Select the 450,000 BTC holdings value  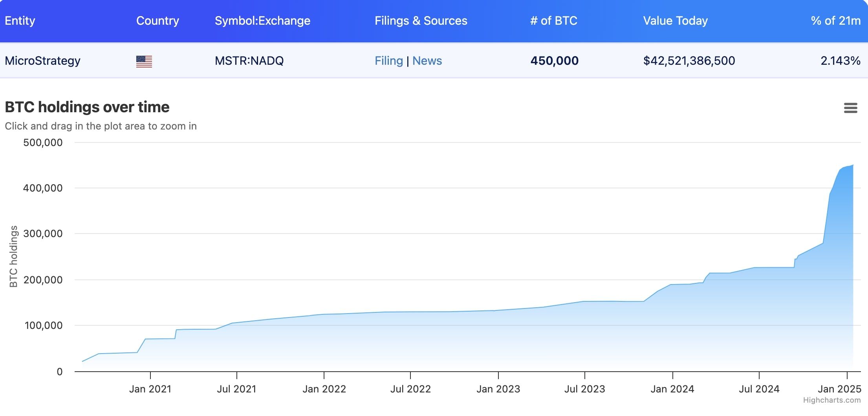point(554,61)
